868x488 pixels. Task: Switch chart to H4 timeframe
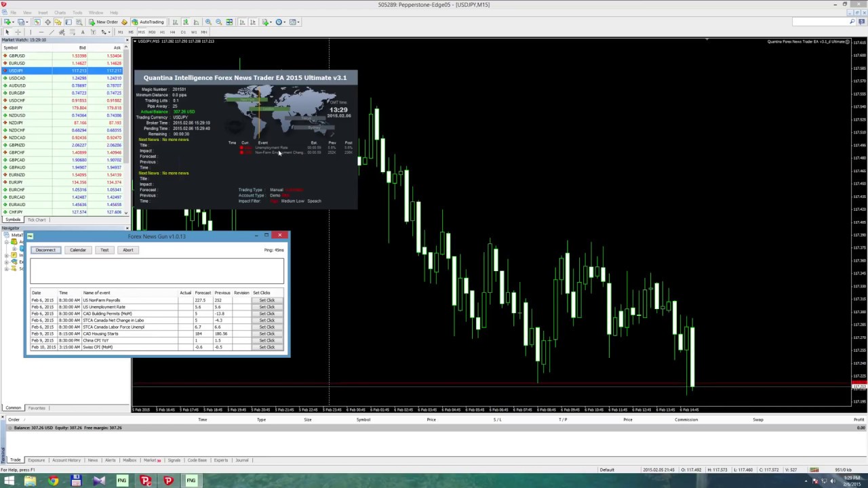[x=173, y=32]
